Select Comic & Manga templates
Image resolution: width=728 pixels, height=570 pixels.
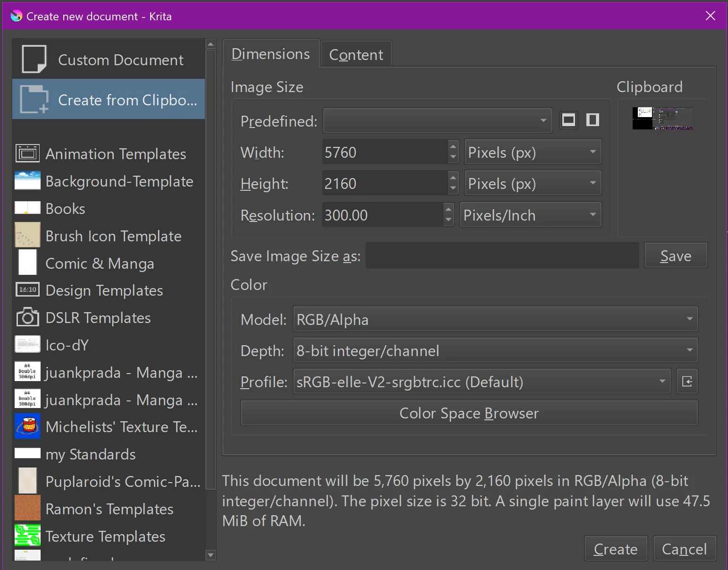[x=109, y=263]
